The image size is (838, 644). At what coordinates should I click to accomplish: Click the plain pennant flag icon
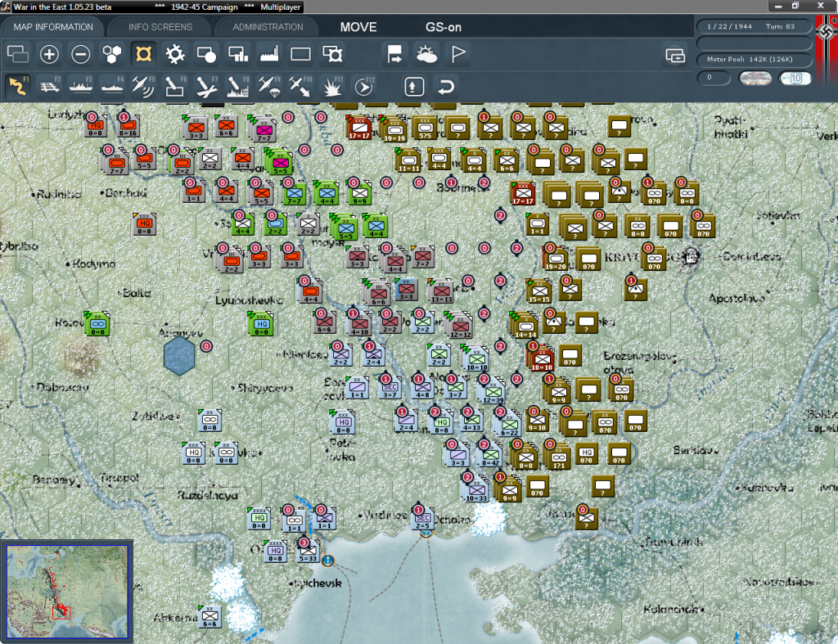tap(458, 54)
